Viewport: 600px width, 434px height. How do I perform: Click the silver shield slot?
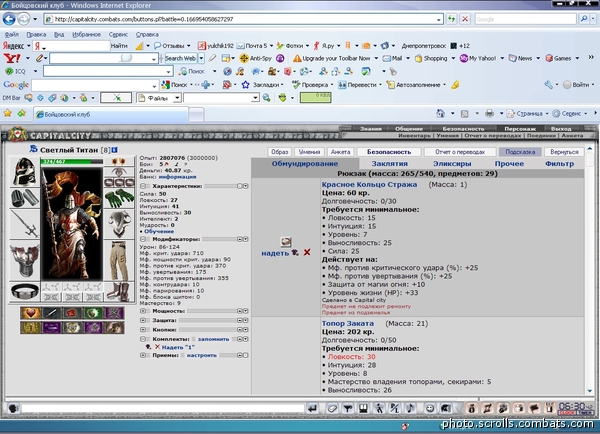[x=119, y=224]
